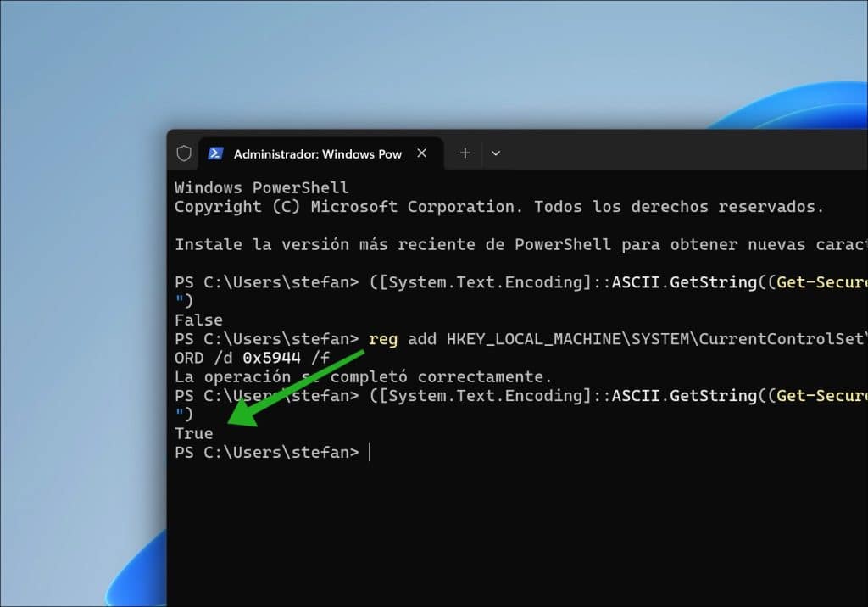
Task: Click the PowerShell icon on the active tab
Action: 215,153
